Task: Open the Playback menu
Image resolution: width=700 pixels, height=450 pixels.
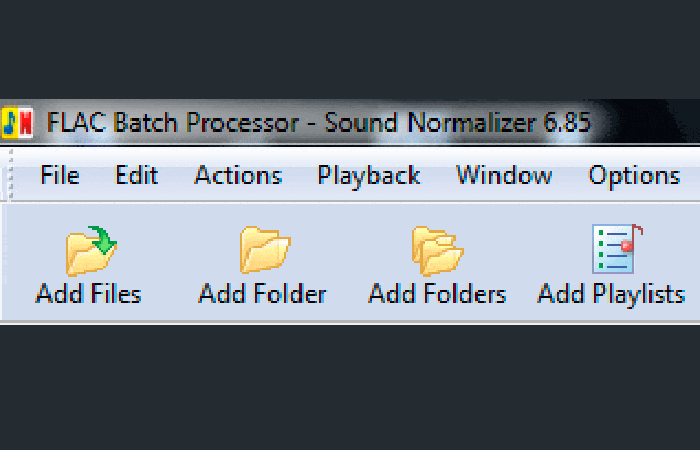Action: [368, 176]
